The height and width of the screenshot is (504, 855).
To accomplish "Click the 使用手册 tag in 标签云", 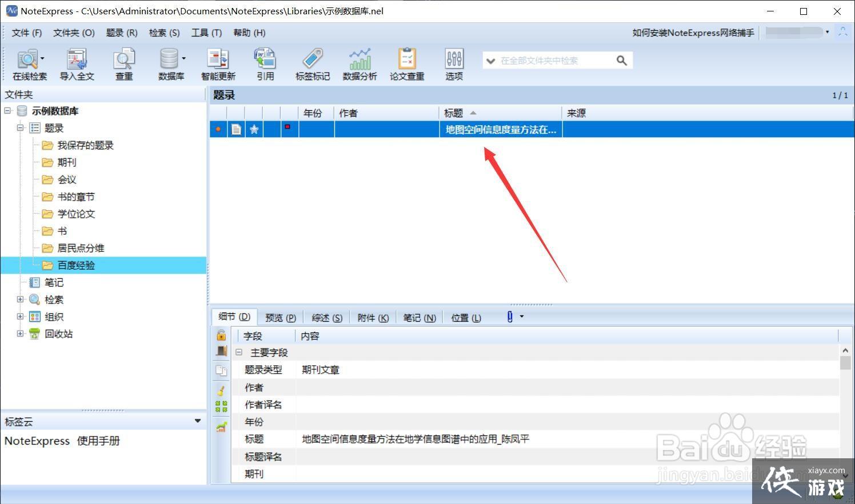I will tap(98, 441).
